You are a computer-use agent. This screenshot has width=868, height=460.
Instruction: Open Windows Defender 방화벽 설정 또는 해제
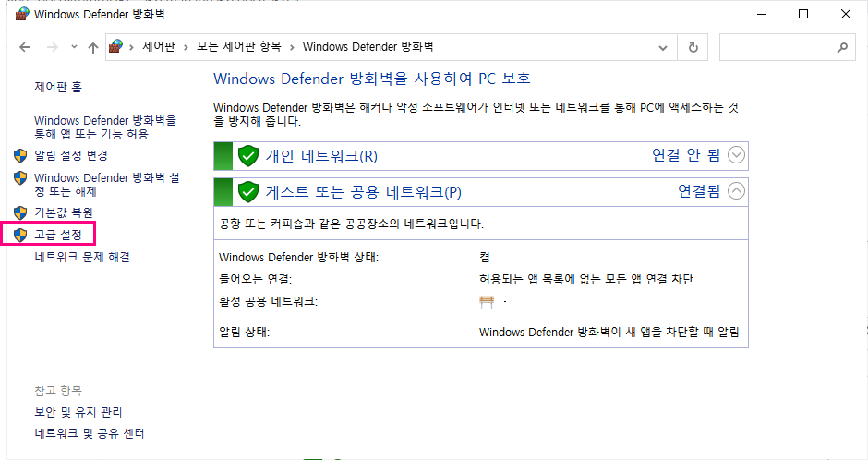click(x=107, y=185)
